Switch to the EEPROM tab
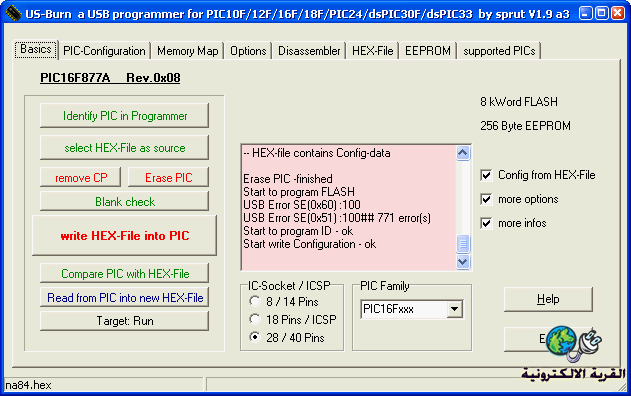 [428, 51]
